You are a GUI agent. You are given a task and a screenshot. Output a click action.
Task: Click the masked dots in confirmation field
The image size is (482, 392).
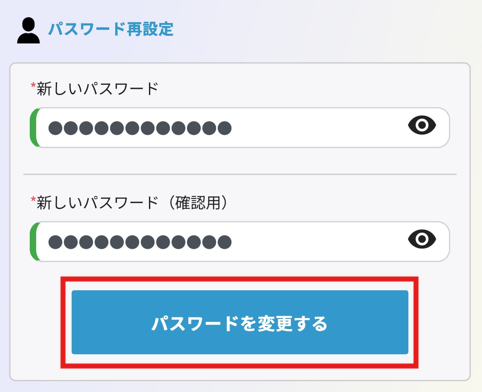tap(140, 242)
